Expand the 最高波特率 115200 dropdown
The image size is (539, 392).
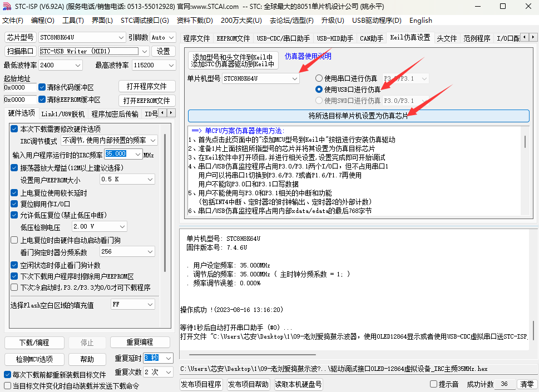tap(154, 65)
